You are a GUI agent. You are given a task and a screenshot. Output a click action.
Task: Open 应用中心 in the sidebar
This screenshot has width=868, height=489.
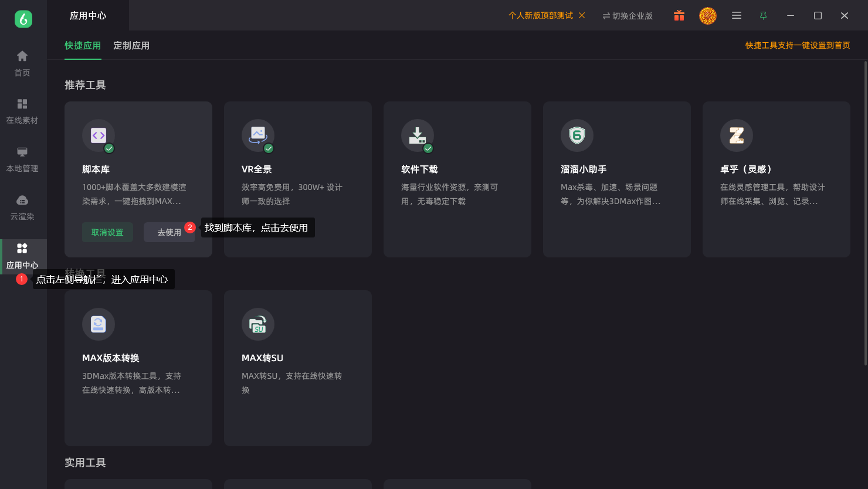click(x=22, y=256)
